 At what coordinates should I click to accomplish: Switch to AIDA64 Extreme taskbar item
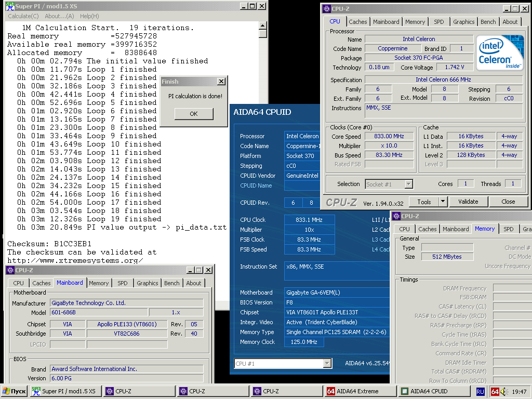click(361, 391)
